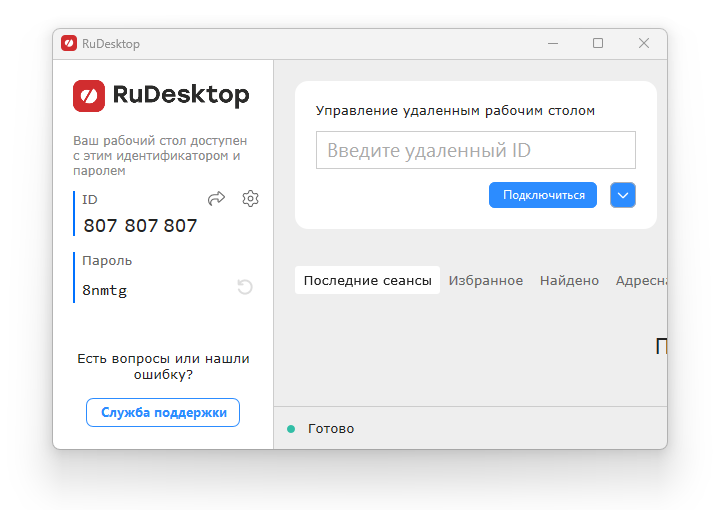719x510 pixels.
Task: Click the Ваш рабочий стол доступен description
Action: 160,155
